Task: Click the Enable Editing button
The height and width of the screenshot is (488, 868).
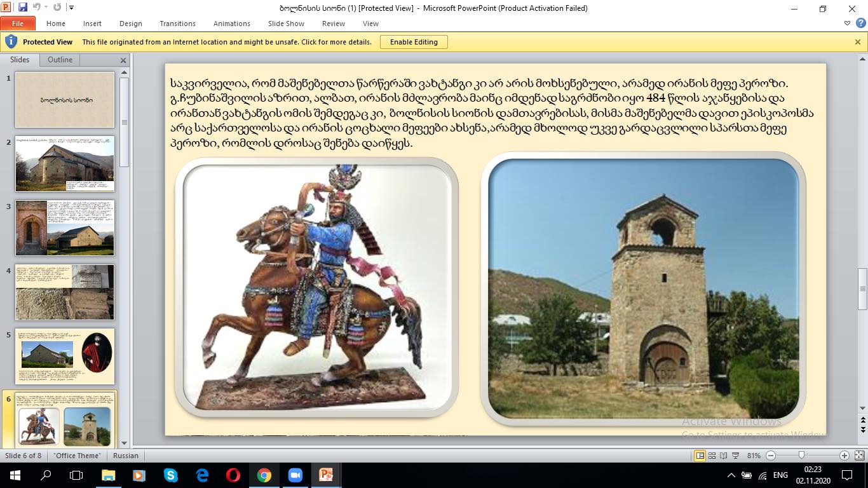Action: pyautogui.click(x=414, y=42)
